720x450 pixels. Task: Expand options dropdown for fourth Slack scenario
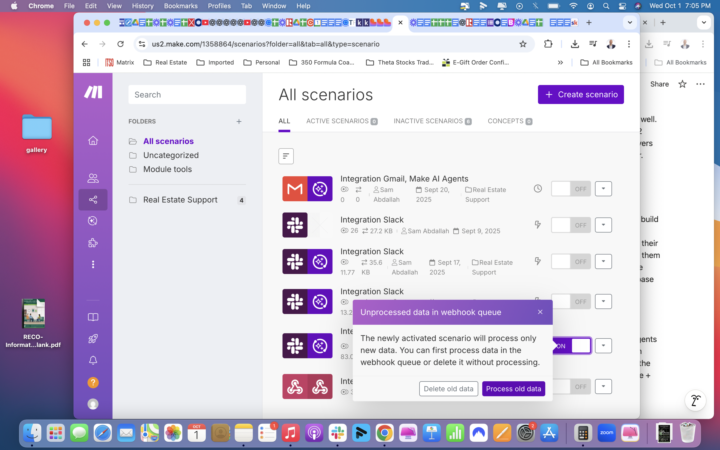603,301
